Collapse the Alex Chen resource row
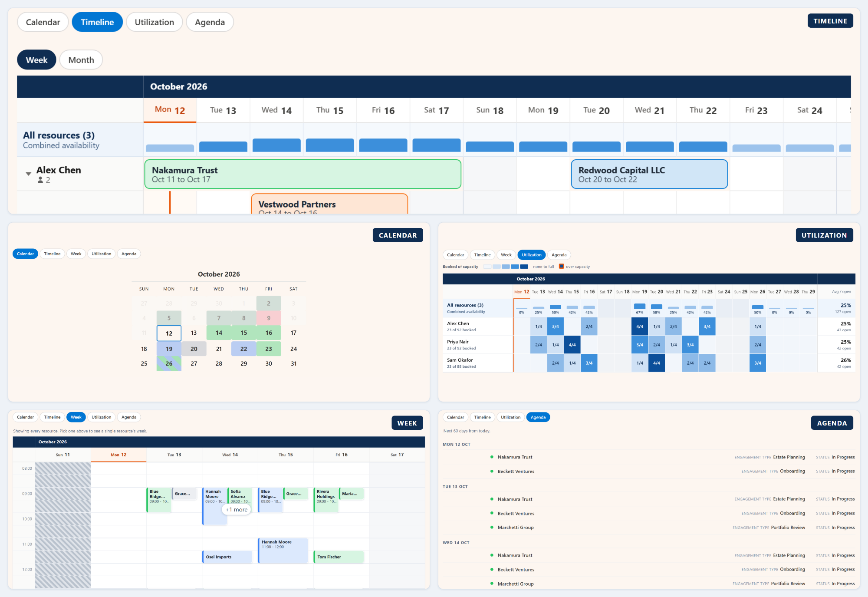 point(28,174)
